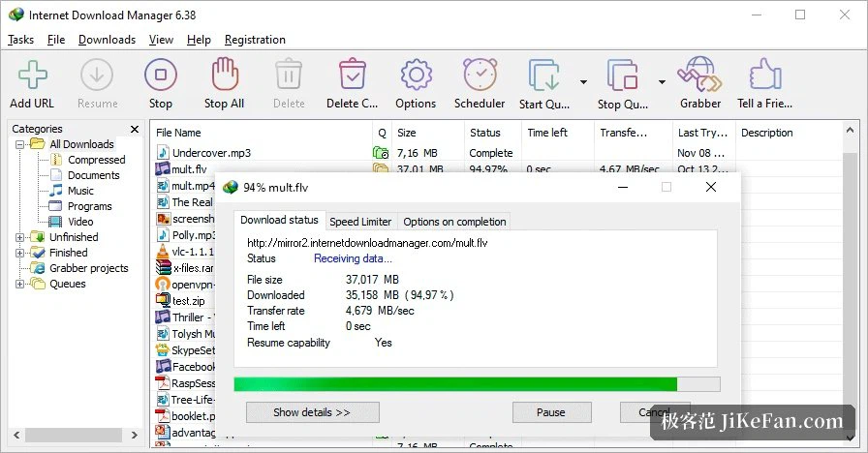Click the SkypeSetup file icon
Image resolution: width=868 pixels, height=453 pixels.
coord(162,350)
